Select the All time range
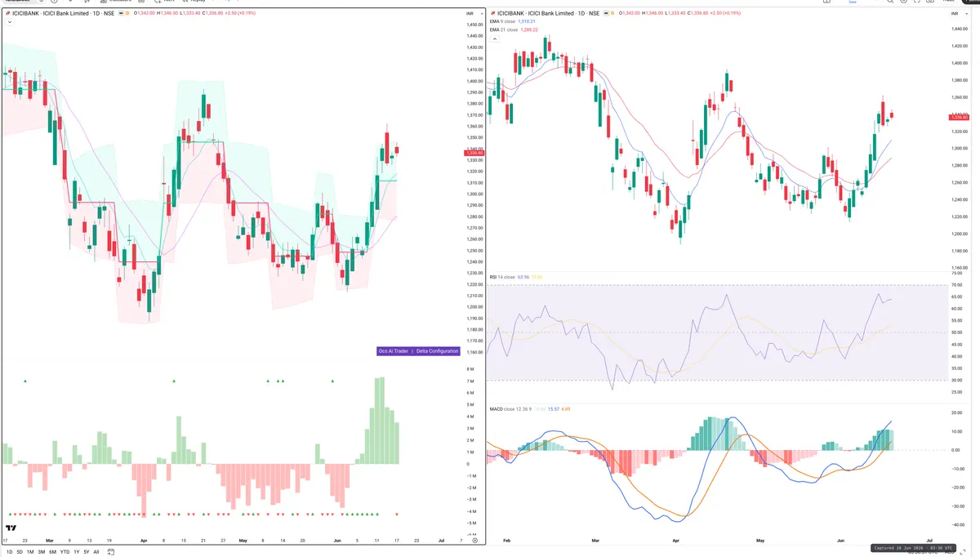This screenshot has height=557, width=980. (96, 552)
